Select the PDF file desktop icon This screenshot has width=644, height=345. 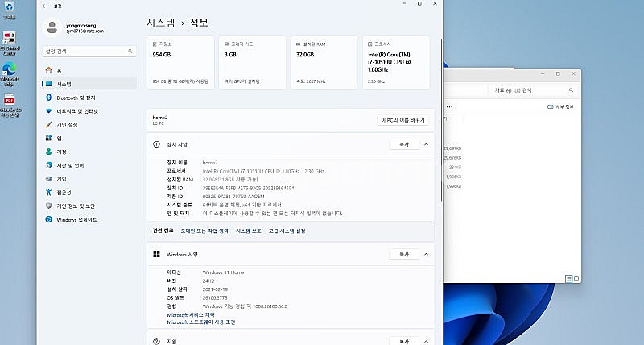coord(9,106)
